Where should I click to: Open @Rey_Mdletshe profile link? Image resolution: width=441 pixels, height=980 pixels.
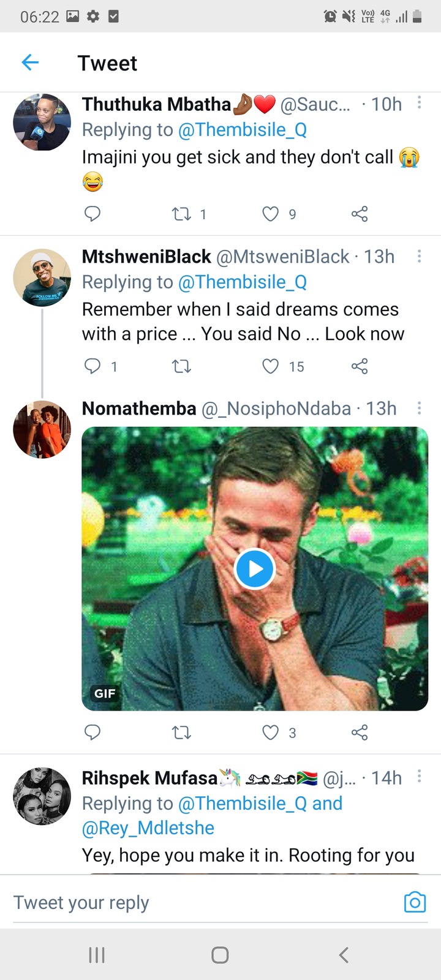tap(148, 828)
